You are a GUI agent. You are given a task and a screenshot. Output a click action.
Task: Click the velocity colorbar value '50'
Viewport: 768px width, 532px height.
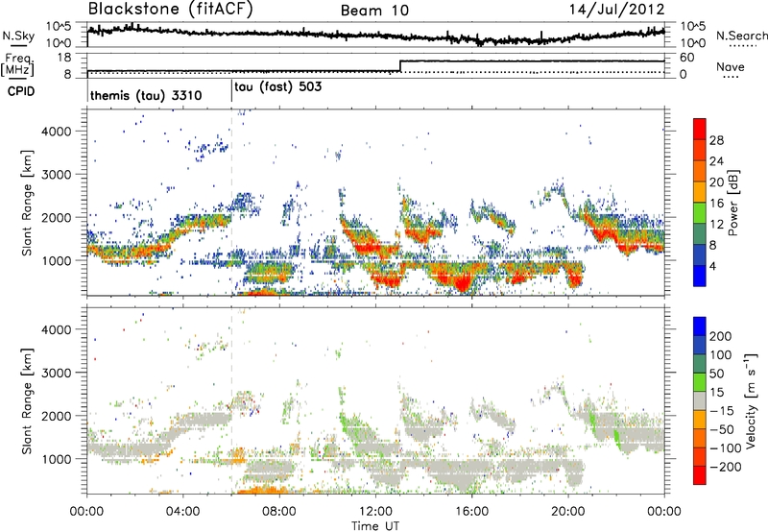click(717, 374)
